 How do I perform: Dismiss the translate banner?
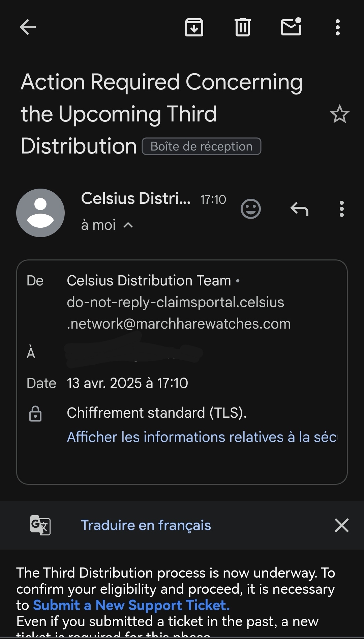point(341,525)
